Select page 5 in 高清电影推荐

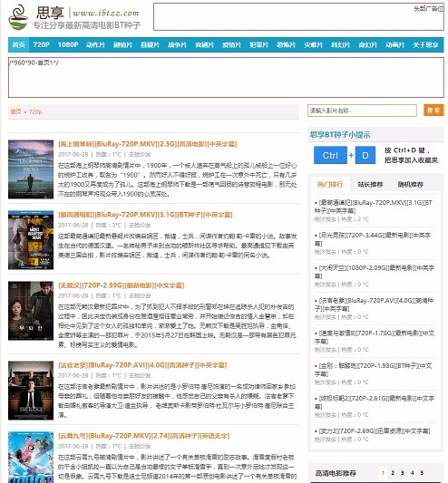pyautogui.click(x=422, y=472)
